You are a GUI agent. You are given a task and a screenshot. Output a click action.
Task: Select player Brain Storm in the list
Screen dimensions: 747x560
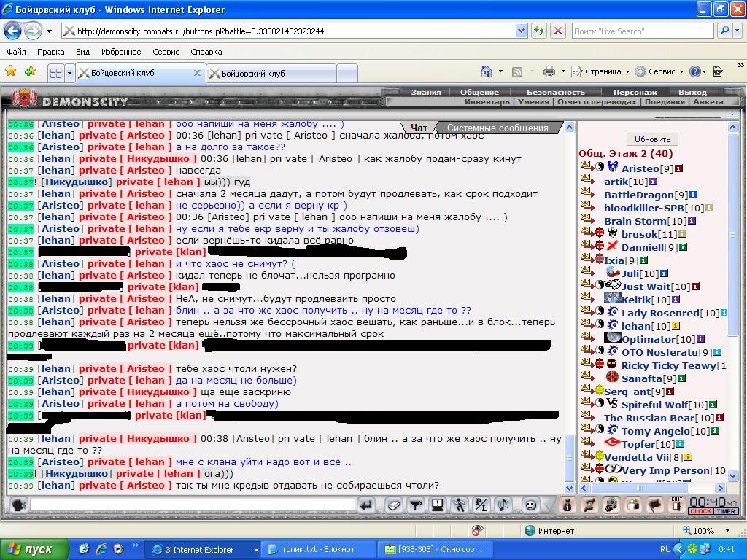635,221
